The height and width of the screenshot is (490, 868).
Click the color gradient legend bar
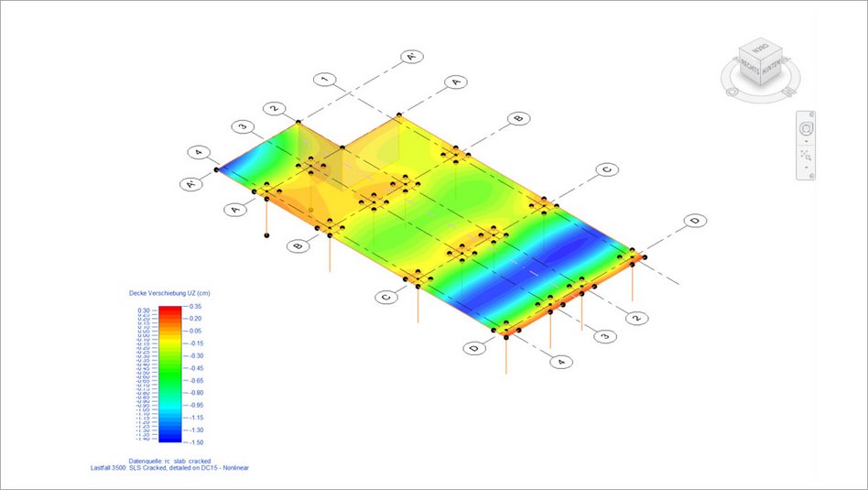[x=170, y=375]
